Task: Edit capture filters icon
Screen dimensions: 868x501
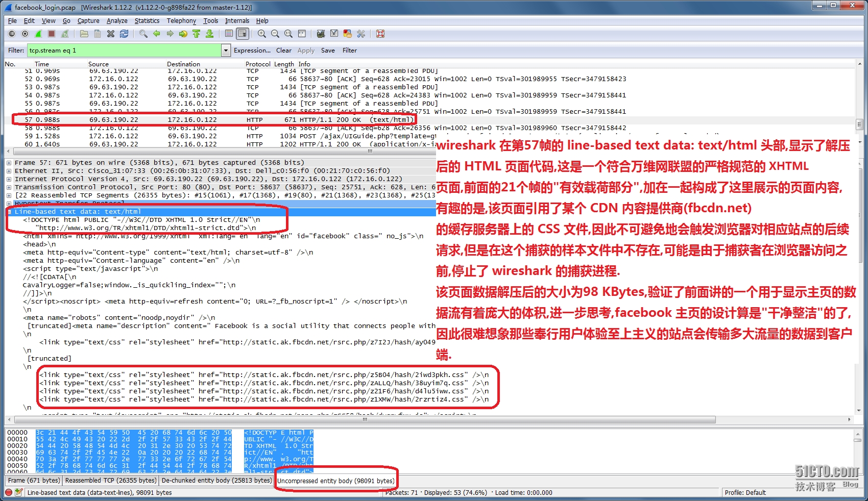Action: point(321,34)
